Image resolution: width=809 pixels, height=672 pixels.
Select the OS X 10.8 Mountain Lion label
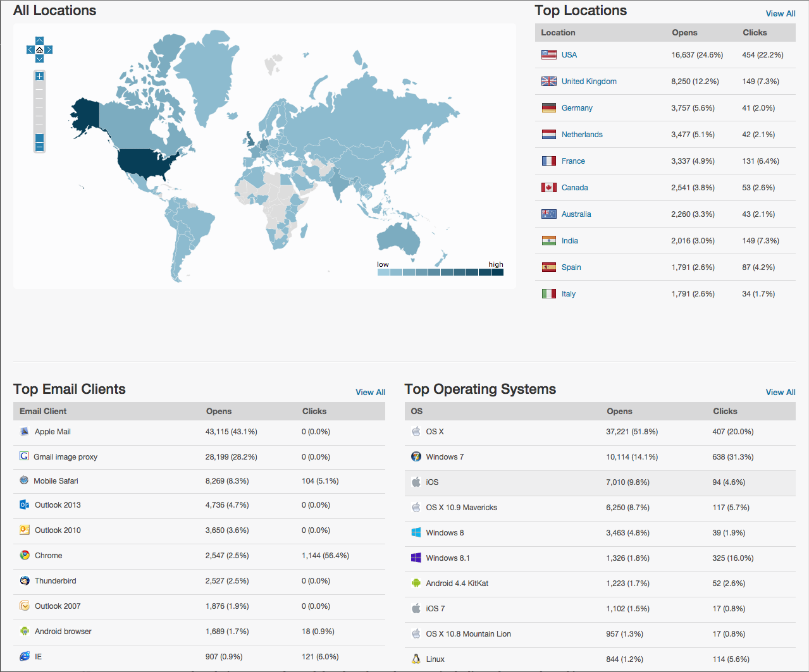tap(468, 634)
